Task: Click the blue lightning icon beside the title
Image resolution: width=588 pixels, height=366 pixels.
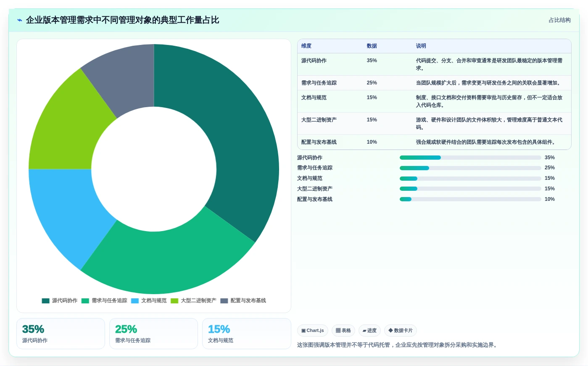Action: pyautogui.click(x=20, y=20)
